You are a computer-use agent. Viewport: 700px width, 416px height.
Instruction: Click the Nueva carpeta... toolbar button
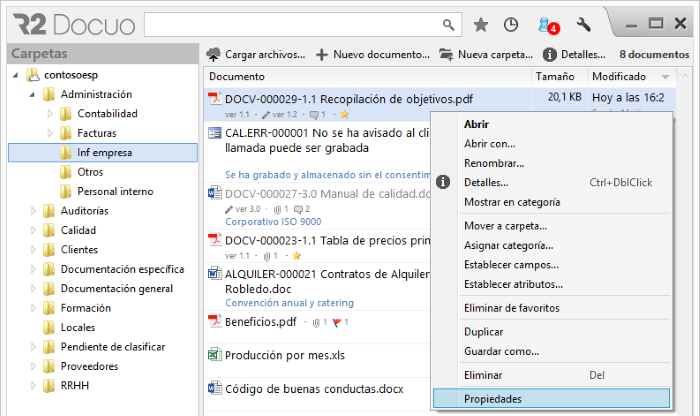coord(486,54)
